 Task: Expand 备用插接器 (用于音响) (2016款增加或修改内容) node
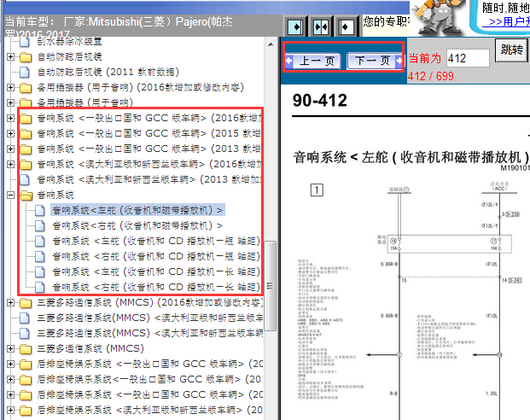(x=10, y=87)
